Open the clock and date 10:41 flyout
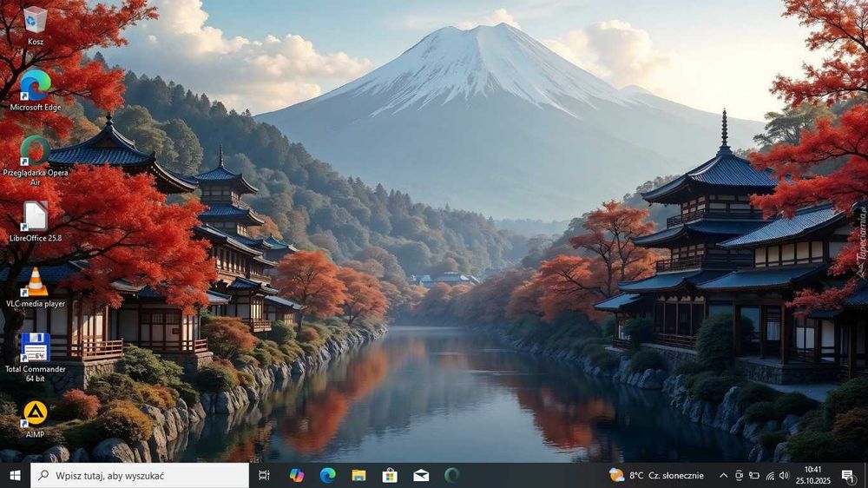The image size is (868, 488). coord(813,475)
